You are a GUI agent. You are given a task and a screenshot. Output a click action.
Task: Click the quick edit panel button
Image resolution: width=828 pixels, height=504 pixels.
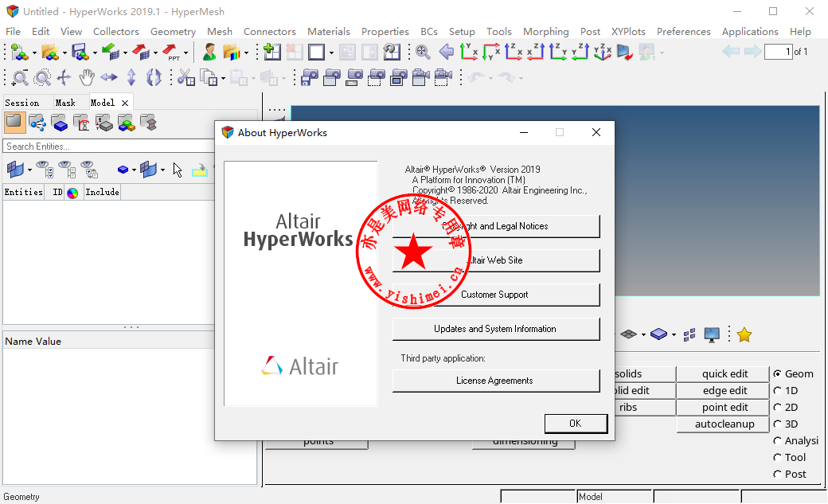coord(724,374)
